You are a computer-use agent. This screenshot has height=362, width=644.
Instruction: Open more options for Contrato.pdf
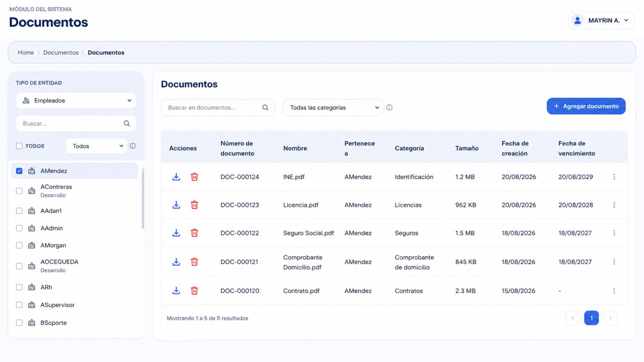(614, 291)
